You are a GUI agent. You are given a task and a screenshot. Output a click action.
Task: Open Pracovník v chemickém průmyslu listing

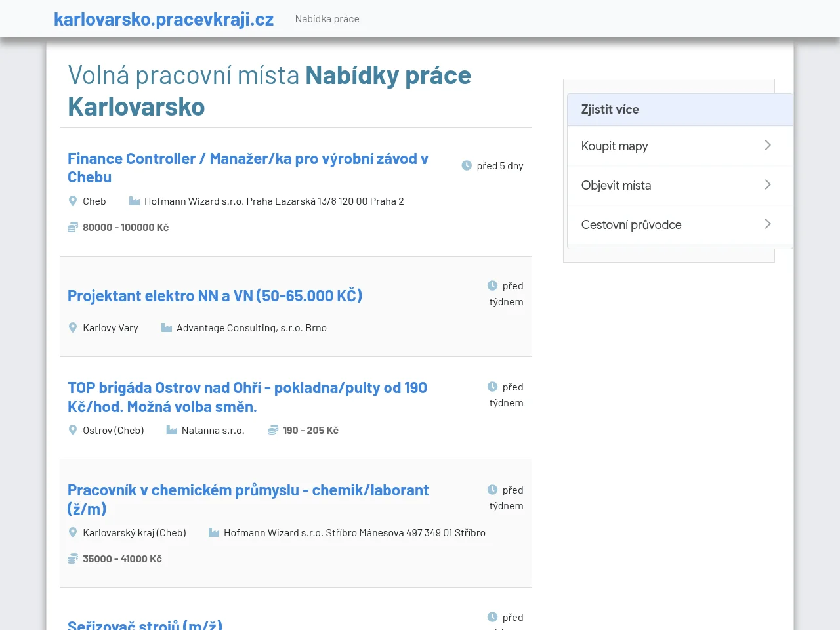[x=248, y=499]
